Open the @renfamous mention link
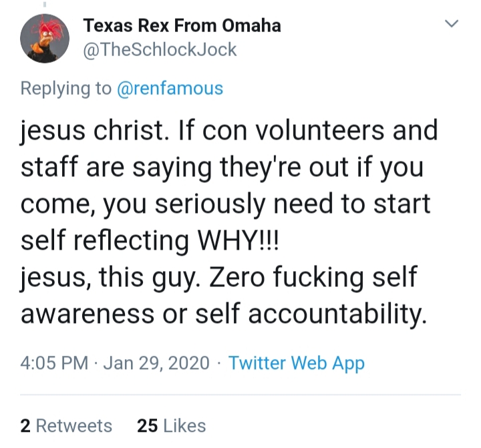 [170, 88]
